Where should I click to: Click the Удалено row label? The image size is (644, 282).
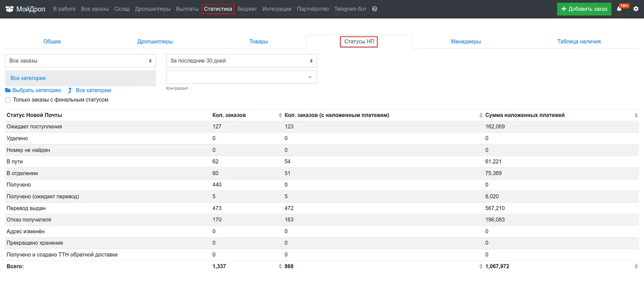pyautogui.click(x=17, y=138)
